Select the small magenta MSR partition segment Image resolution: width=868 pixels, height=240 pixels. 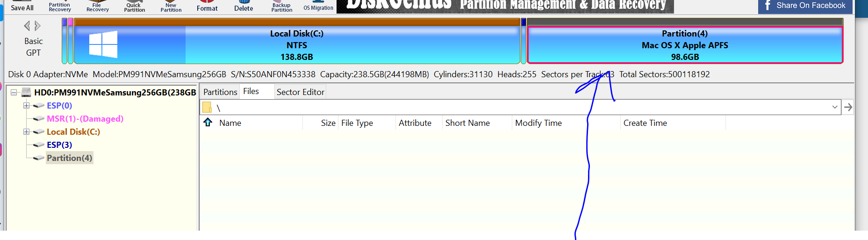(x=70, y=41)
